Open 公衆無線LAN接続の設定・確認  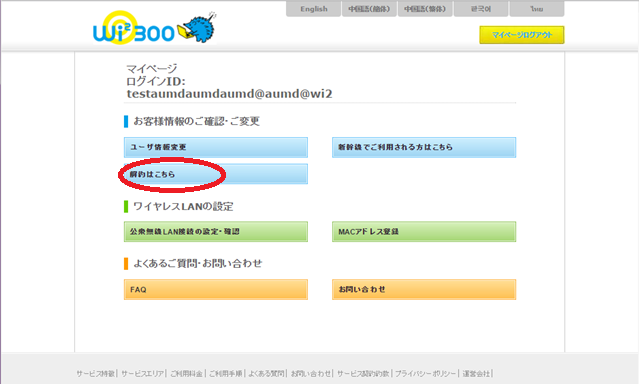pyautogui.click(x=216, y=232)
